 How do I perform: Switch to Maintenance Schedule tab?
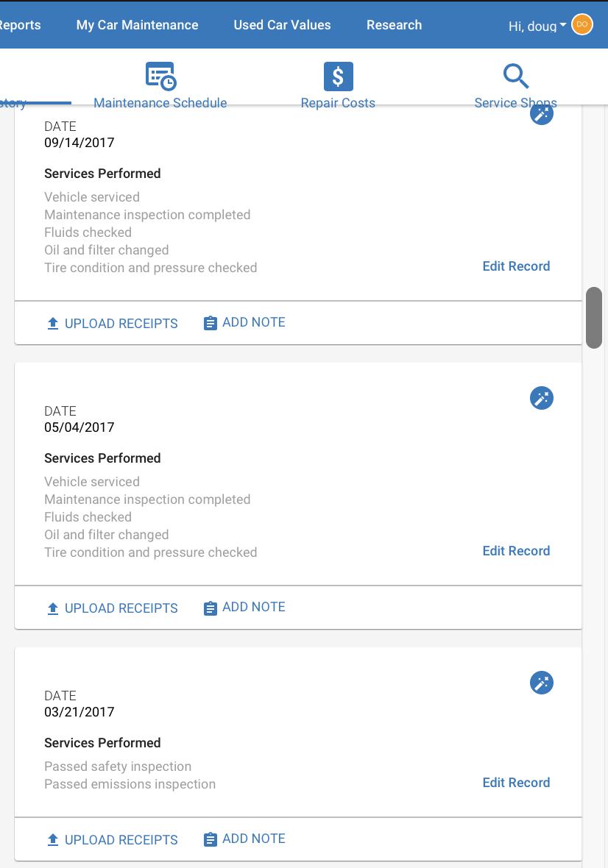160,103
